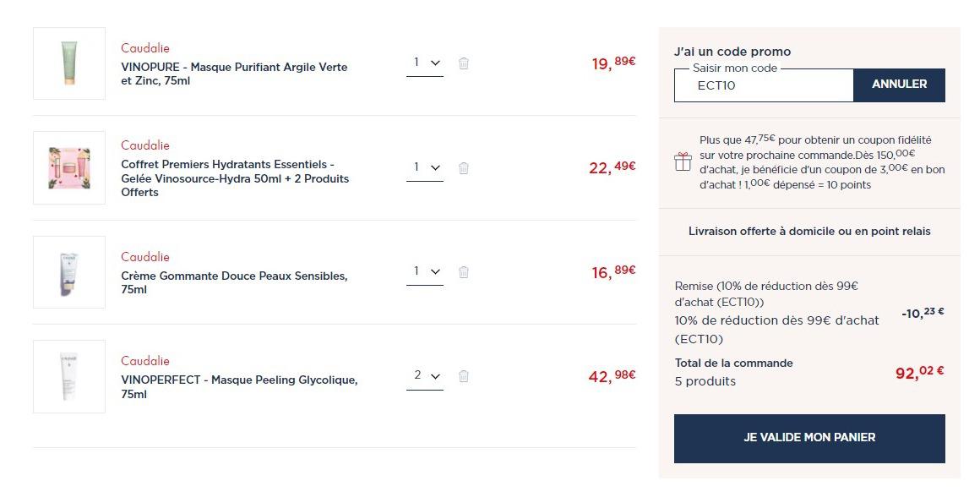The height and width of the screenshot is (492, 980).
Task: Change quantity 2 dropdown for VINOPERFECT Masque
Action: 425,376
